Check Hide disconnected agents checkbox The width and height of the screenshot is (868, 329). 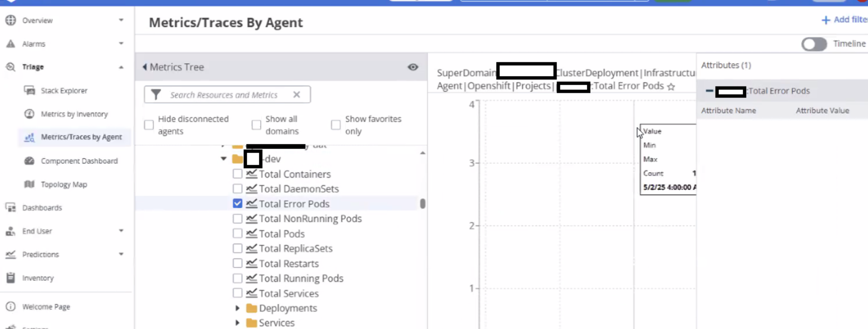pyautogui.click(x=148, y=125)
